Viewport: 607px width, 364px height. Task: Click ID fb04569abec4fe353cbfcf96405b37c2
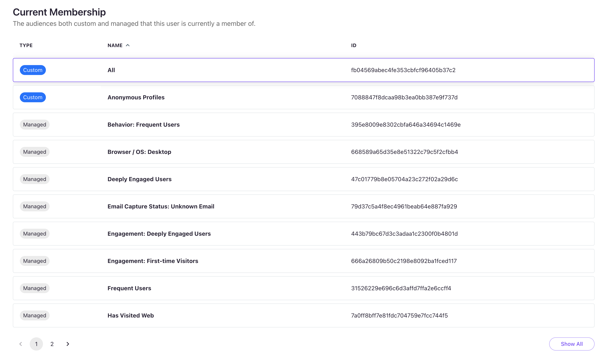(403, 70)
